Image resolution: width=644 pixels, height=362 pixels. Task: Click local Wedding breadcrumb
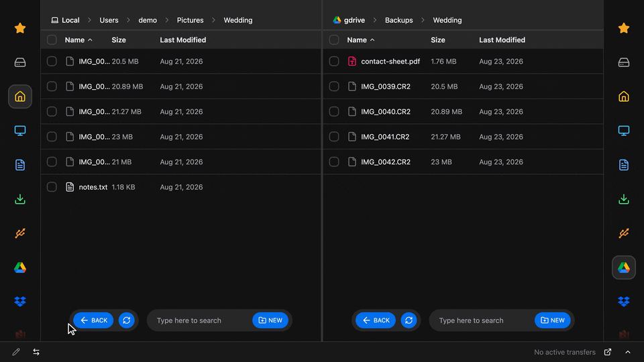[237, 20]
